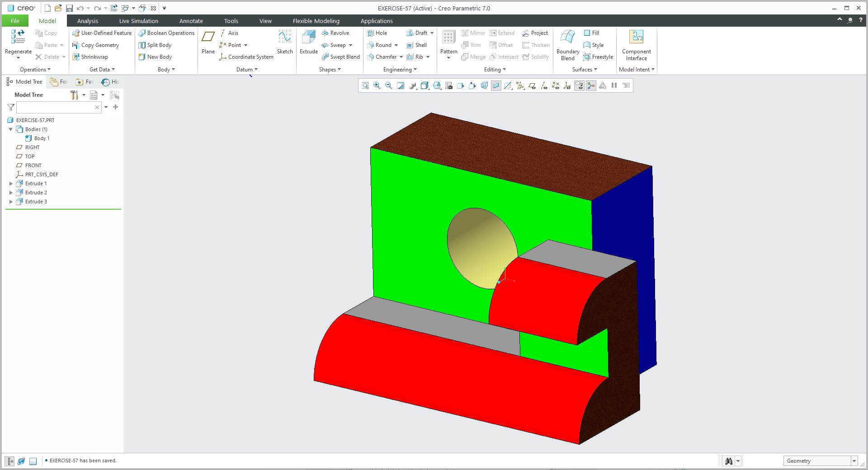
Task: Click the Swept Blend button
Action: (x=340, y=57)
